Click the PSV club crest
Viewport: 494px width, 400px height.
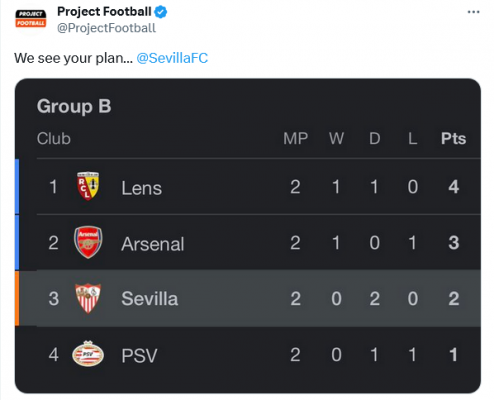[88, 354]
